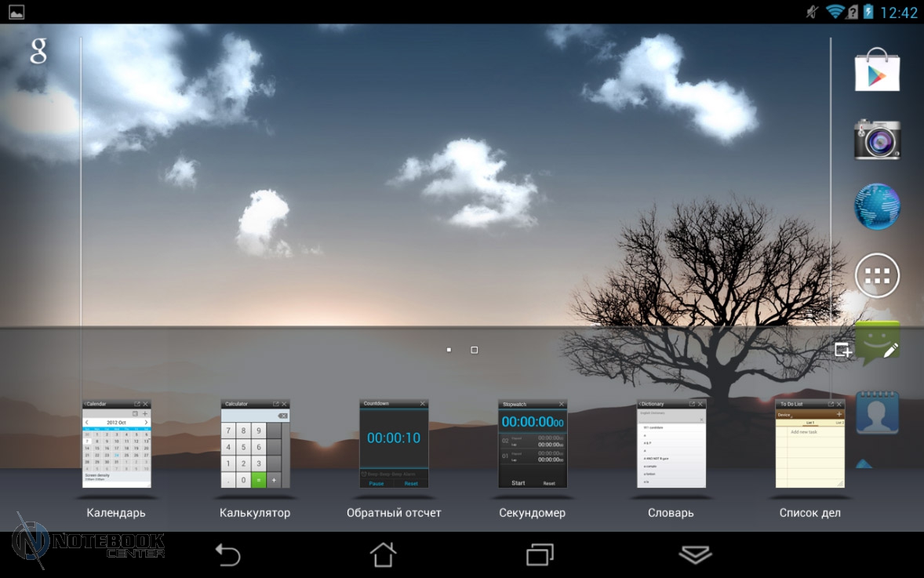Tap the clock in status bar

899,13
